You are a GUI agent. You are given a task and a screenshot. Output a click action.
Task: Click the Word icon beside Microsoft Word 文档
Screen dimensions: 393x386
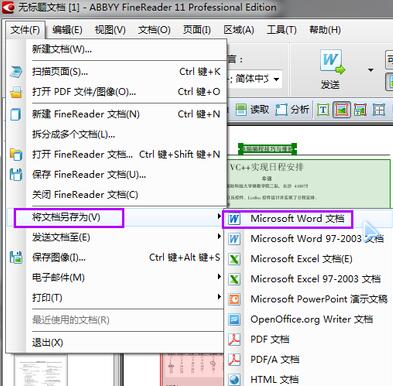234,219
